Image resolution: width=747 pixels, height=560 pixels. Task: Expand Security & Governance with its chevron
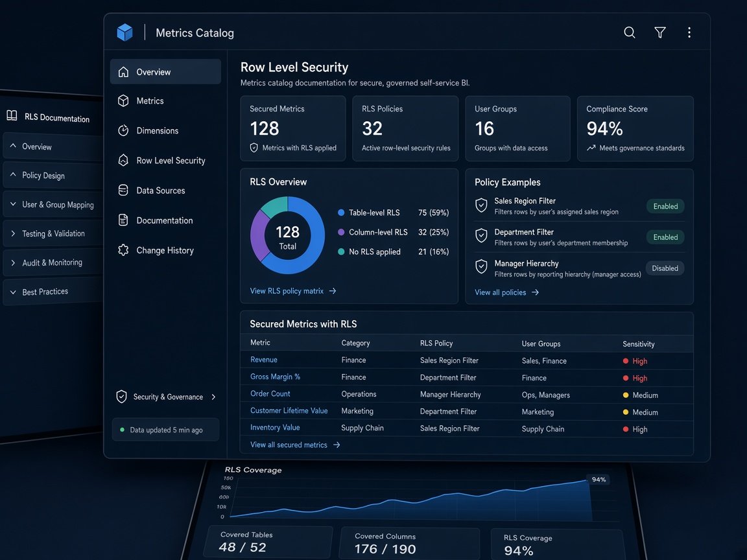pos(213,397)
